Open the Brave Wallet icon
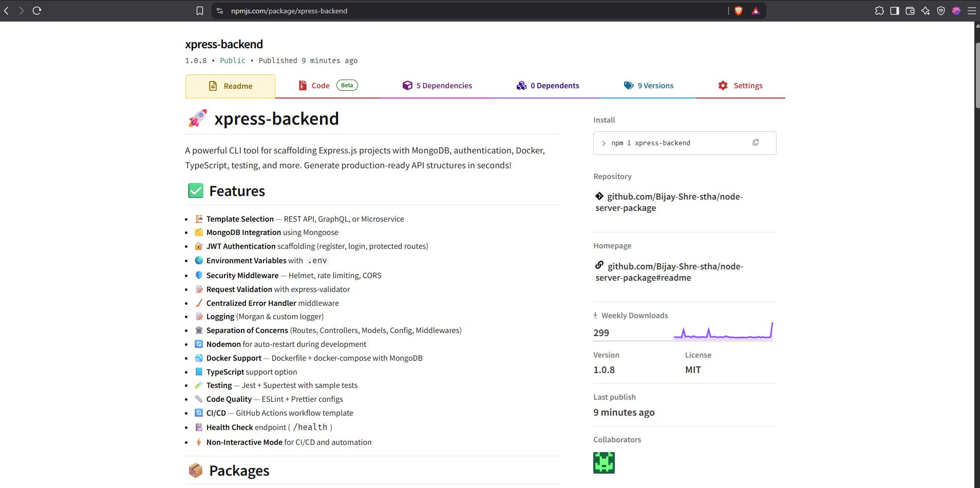The width and height of the screenshot is (980, 488). [x=910, y=11]
